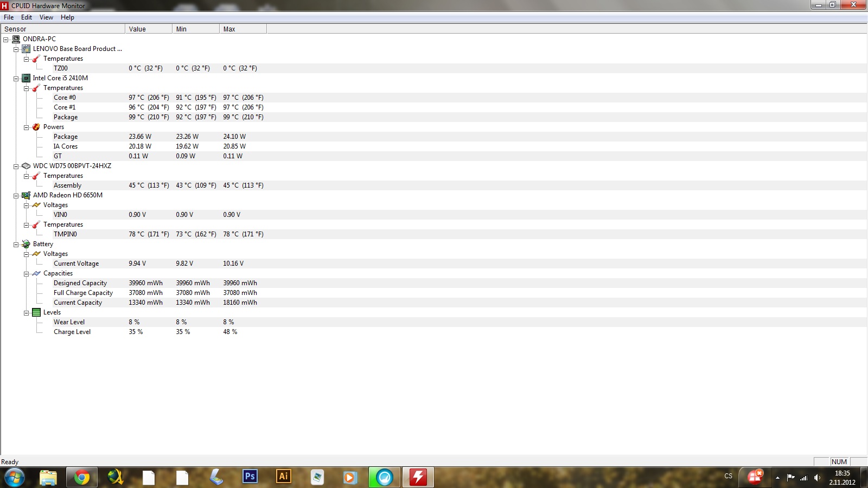
Task: Click the CS language indicator
Action: pos(728,476)
